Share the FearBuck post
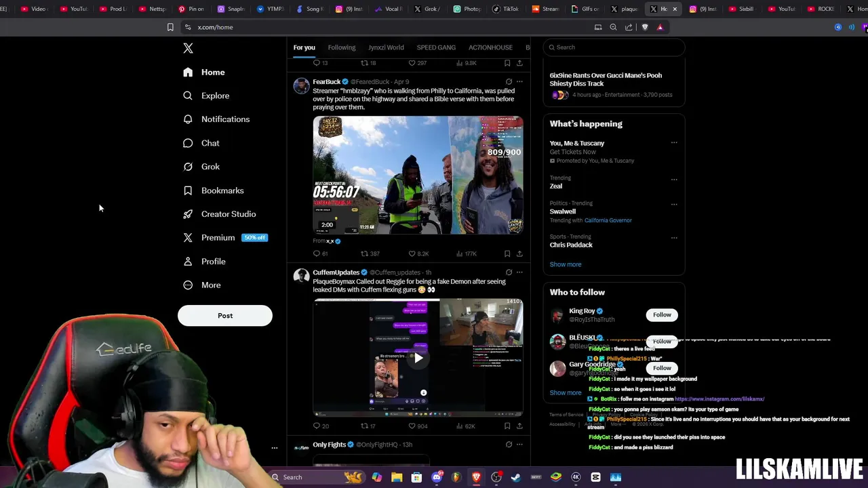868x488 pixels. coord(519,253)
